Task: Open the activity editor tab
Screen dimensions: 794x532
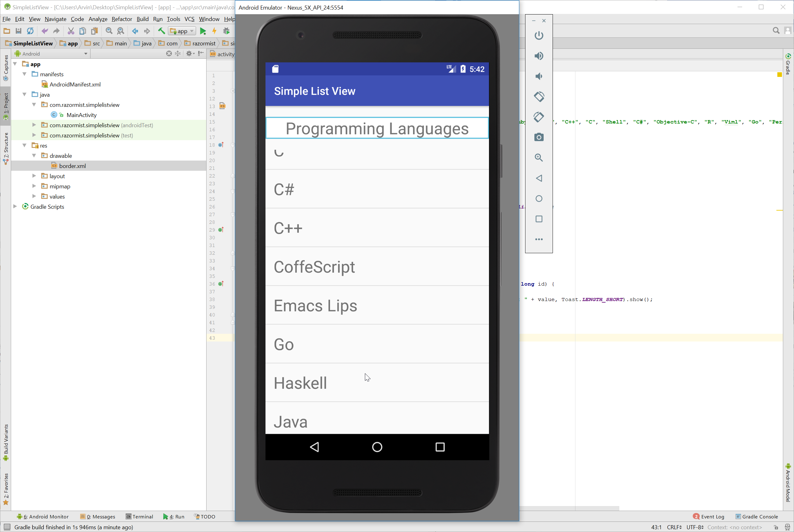Action: coord(222,54)
